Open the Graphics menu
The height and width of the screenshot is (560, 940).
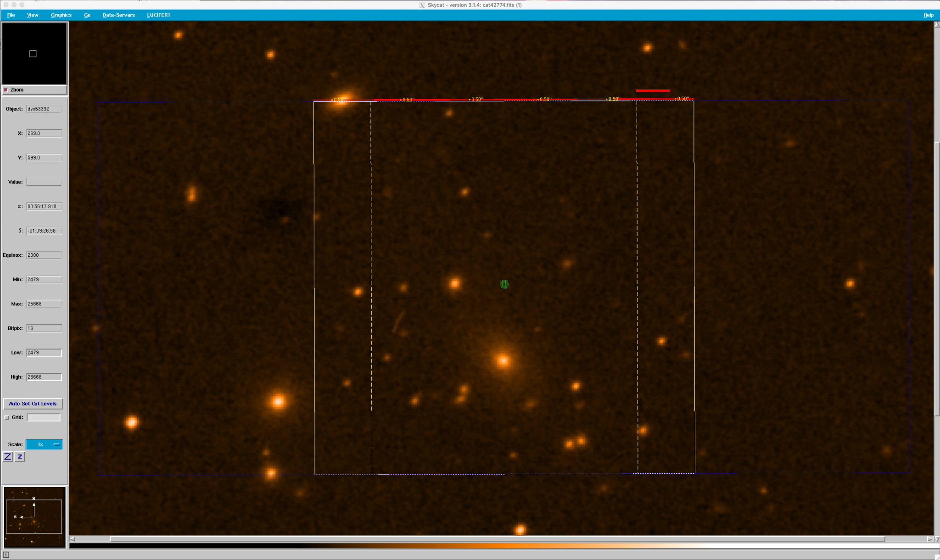coord(61,15)
